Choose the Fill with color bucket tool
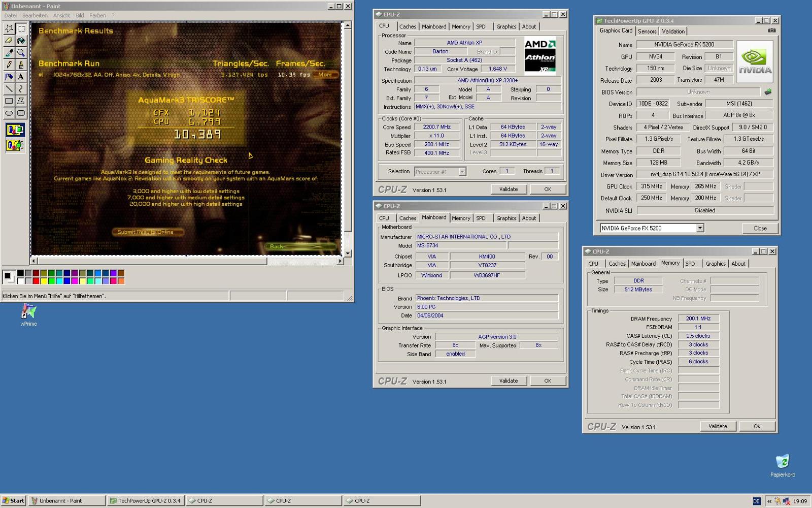The image size is (812, 508). tap(21, 40)
